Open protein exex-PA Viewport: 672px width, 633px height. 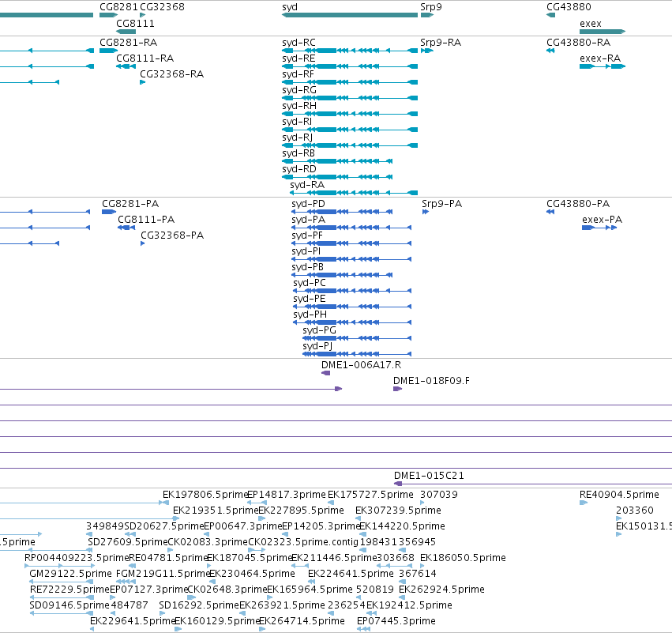click(x=603, y=220)
